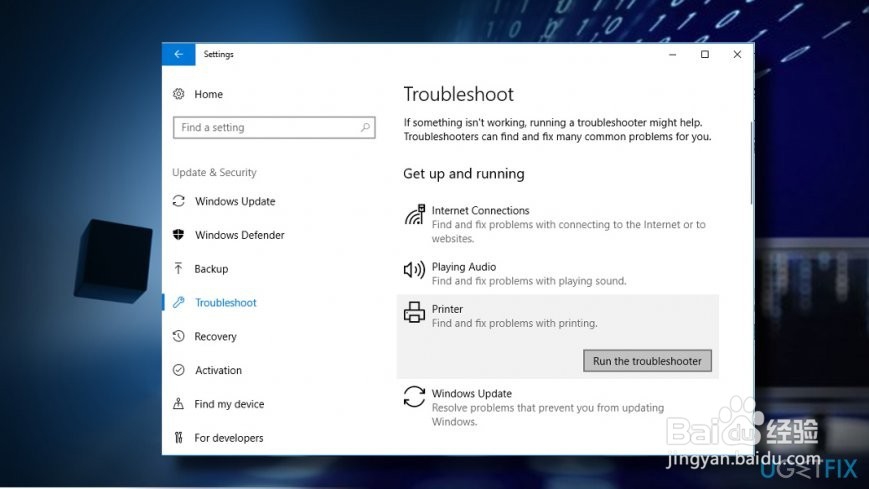869x489 pixels.
Task: Click the Home gear icon
Action: pos(178,94)
